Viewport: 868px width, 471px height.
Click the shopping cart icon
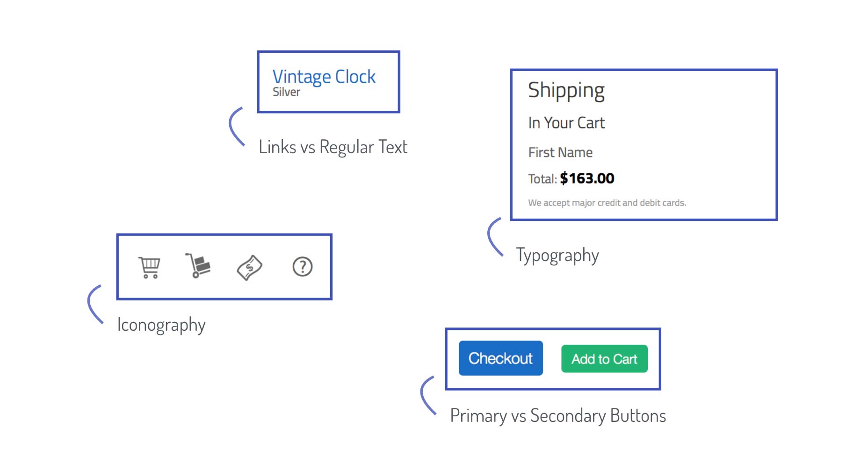pyautogui.click(x=150, y=267)
